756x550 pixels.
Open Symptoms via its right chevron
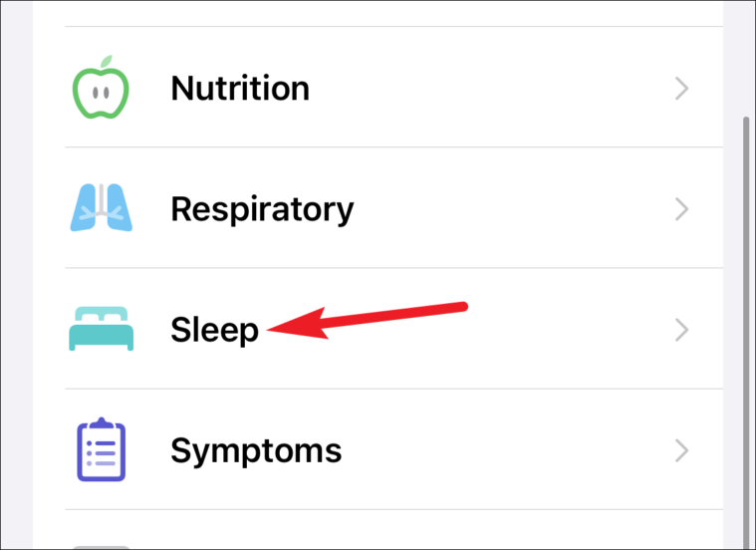[681, 450]
